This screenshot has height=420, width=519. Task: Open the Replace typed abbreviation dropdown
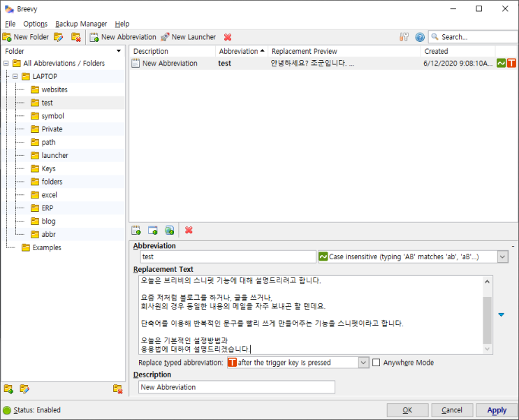coord(363,363)
